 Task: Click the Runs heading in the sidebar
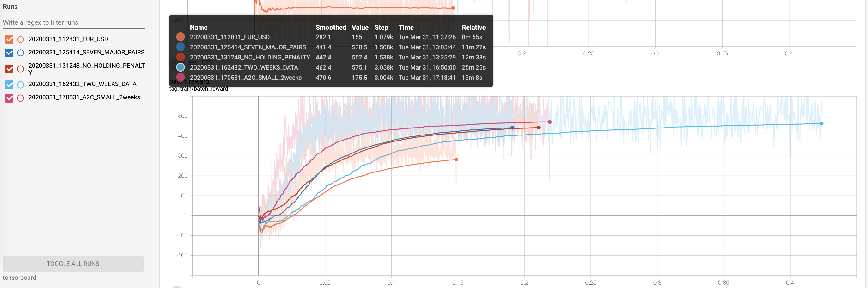click(10, 7)
